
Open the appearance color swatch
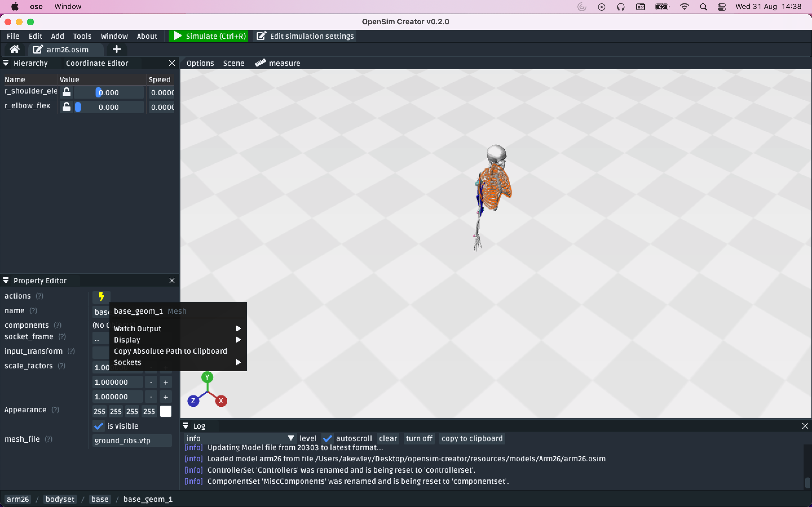coord(166,411)
